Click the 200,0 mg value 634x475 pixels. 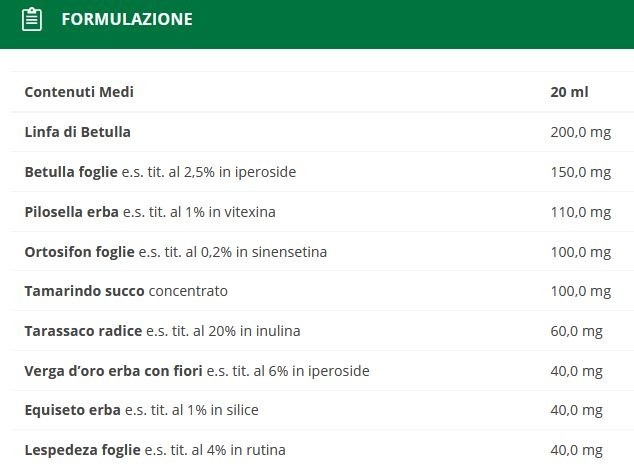coord(581,132)
